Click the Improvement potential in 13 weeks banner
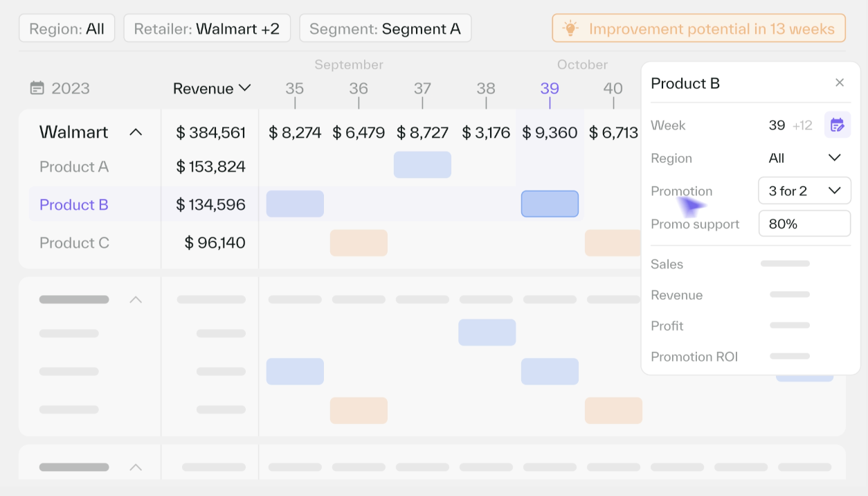 click(698, 28)
